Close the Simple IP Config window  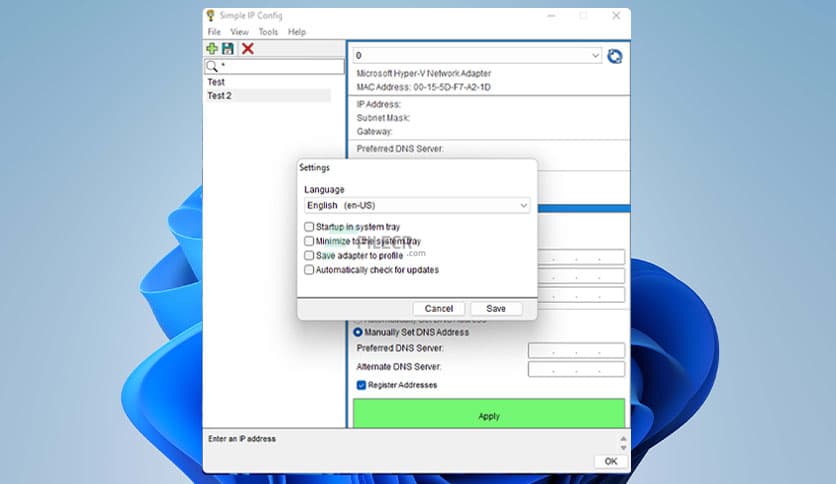tap(616, 15)
